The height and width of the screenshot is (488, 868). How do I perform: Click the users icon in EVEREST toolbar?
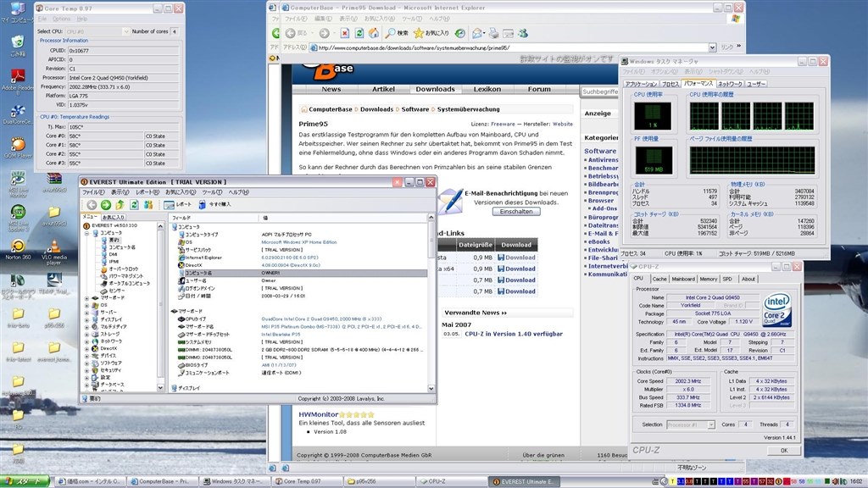tap(147, 205)
